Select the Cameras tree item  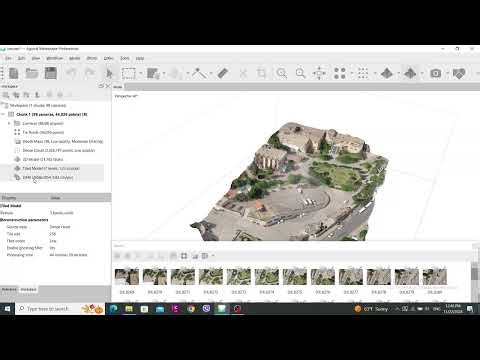[43, 123]
